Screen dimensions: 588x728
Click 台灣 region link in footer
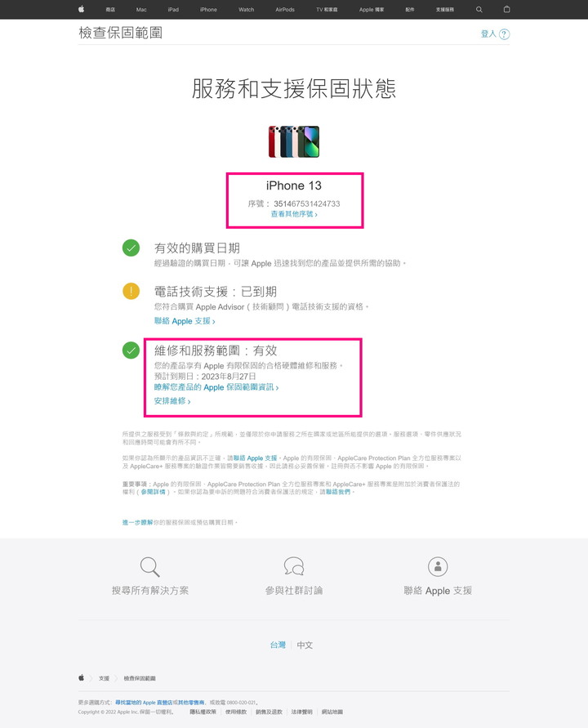click(278, 645)
